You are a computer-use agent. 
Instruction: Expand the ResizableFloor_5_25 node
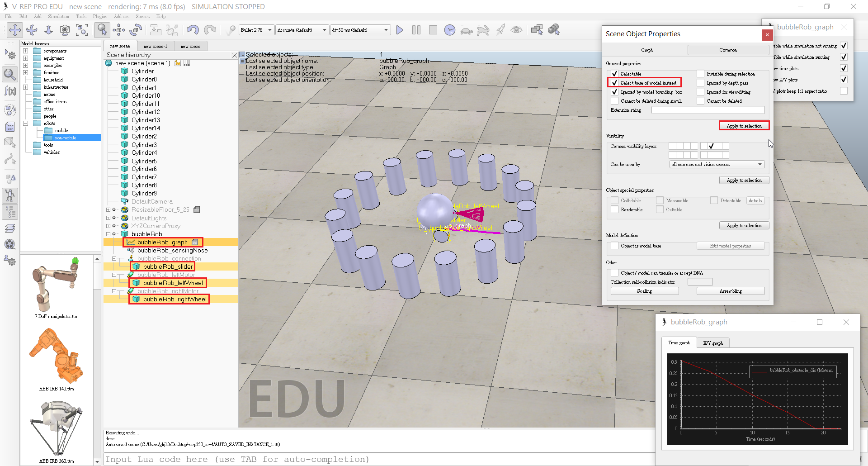pyautogui.click(x=108, y=210)
